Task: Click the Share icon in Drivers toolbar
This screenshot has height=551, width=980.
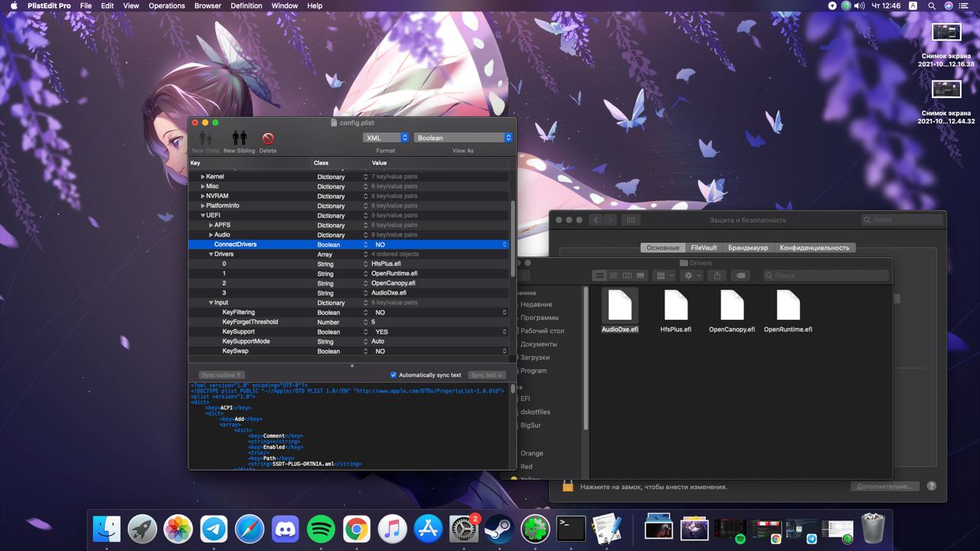Action: 717,275
